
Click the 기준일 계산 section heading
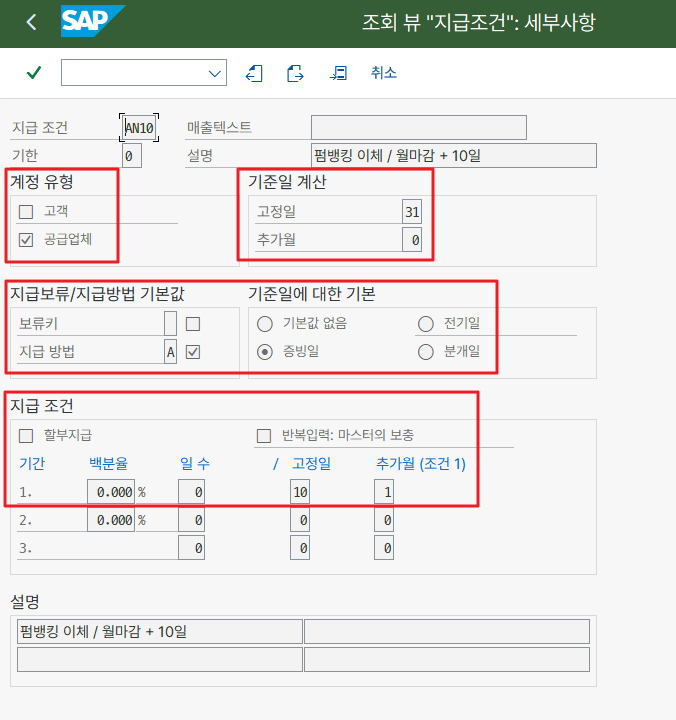(x=287, y=182)
